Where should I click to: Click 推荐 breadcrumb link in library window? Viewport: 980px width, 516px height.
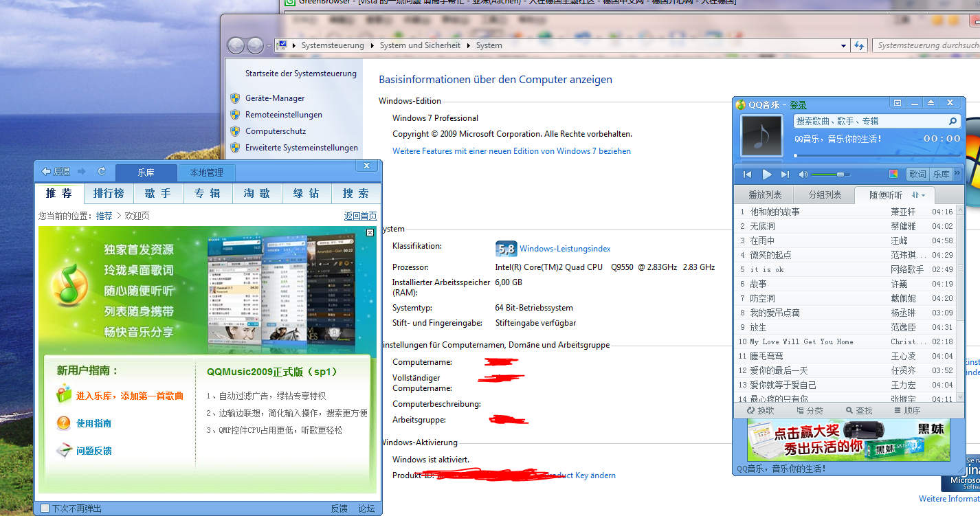click(x=104, y=216)
